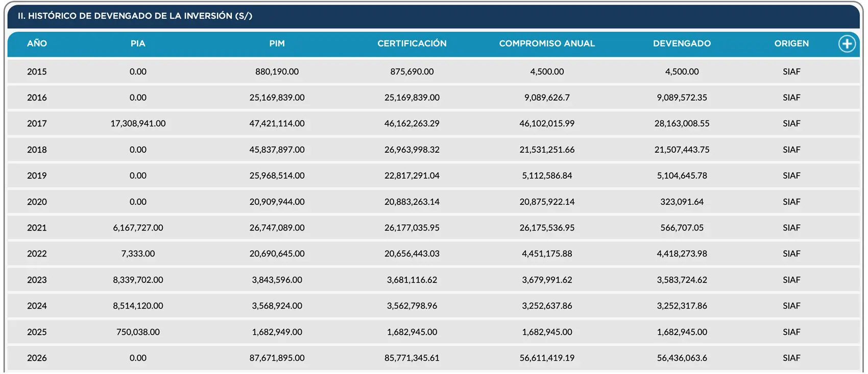Click the CERTIFICACIÓN column header
This screenshot has width=868, height=374.
point(412,43)
